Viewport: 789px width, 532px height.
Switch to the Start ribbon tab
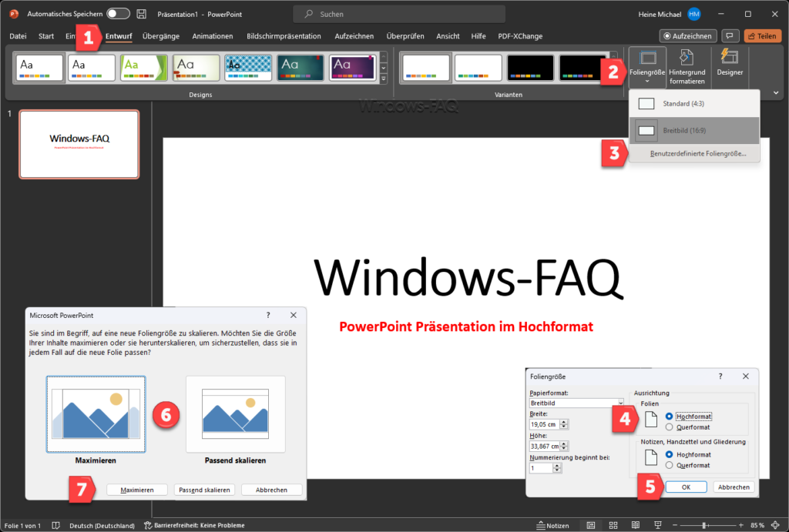(46, 36)
